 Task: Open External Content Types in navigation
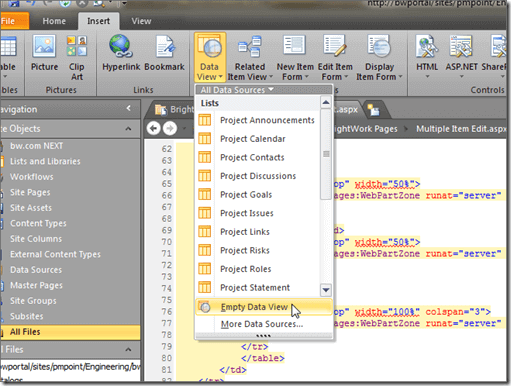click(x=55, y=254)
